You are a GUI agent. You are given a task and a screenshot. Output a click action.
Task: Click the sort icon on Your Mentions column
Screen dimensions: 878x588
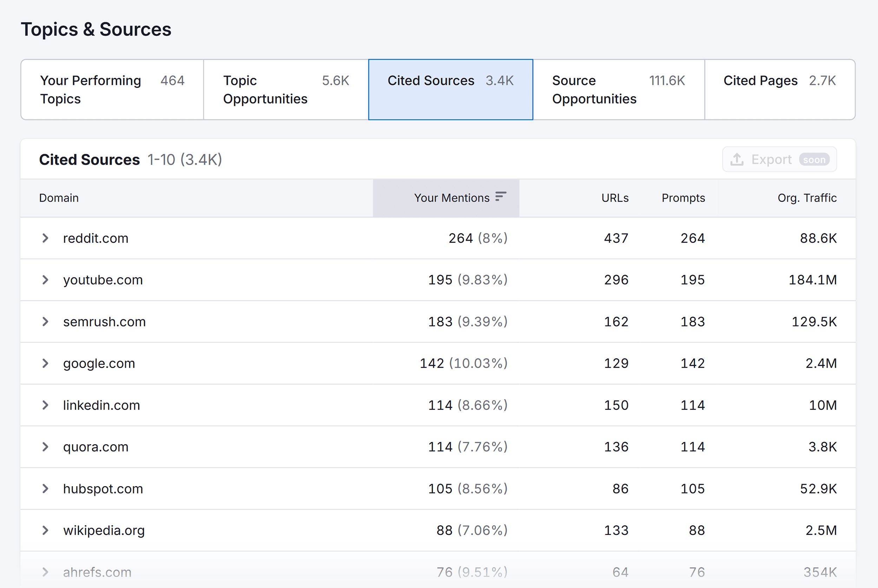click(500, 196)
